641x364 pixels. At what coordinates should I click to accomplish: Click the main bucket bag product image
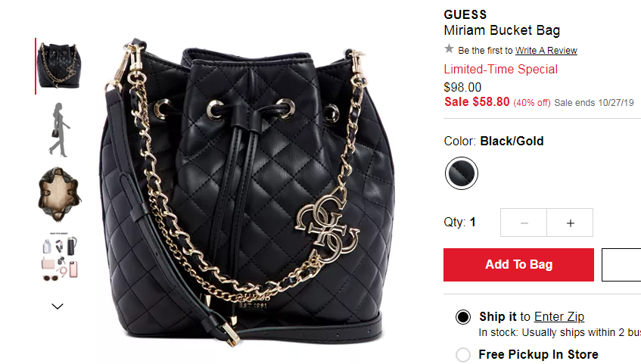click(x=247, y=192)
